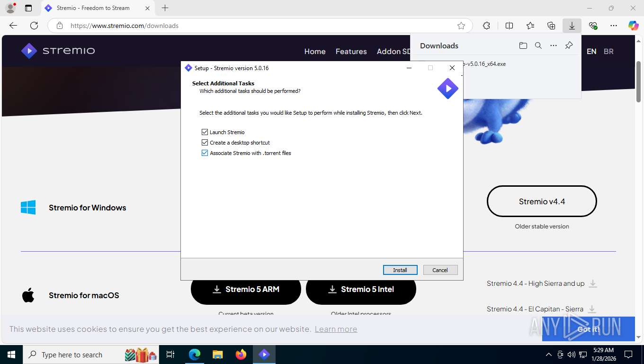This screenshot has width=644, height=364.
Task: Go back with the browser back arrow
Action: 13,26
